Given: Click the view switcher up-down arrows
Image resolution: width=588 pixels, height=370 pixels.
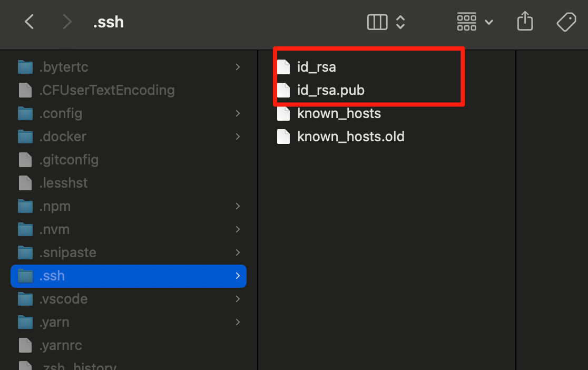Looking at the screenshot, I should pyautogui.click(x=400, y=22).
